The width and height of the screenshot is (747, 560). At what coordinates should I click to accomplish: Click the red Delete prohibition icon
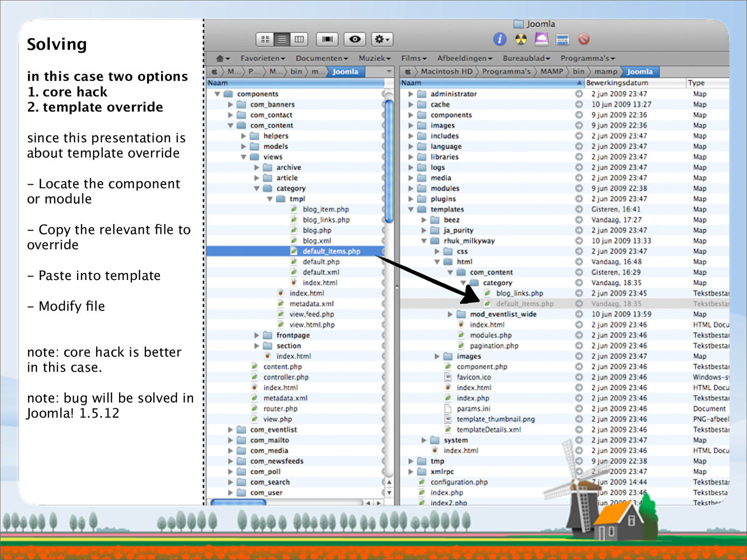pos(584,39)
